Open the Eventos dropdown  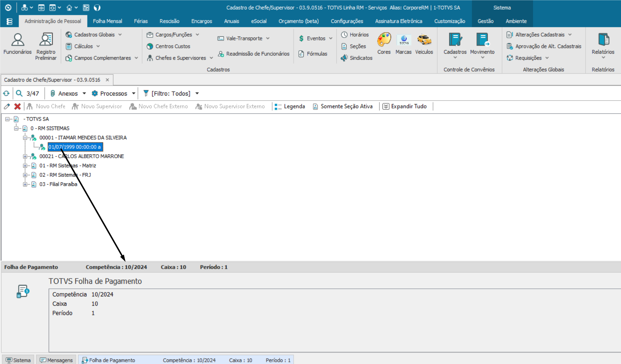click(316, 38)
